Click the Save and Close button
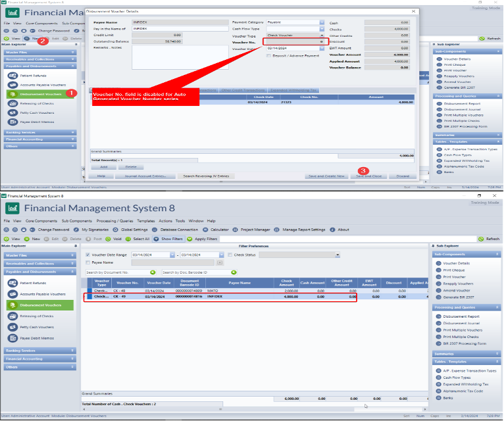Screen dimensions: 504x421 [368, 176]
